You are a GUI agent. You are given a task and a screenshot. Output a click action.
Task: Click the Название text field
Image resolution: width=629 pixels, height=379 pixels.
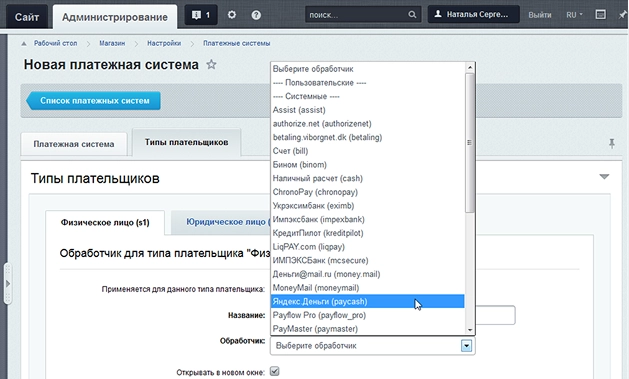[495, 315]
